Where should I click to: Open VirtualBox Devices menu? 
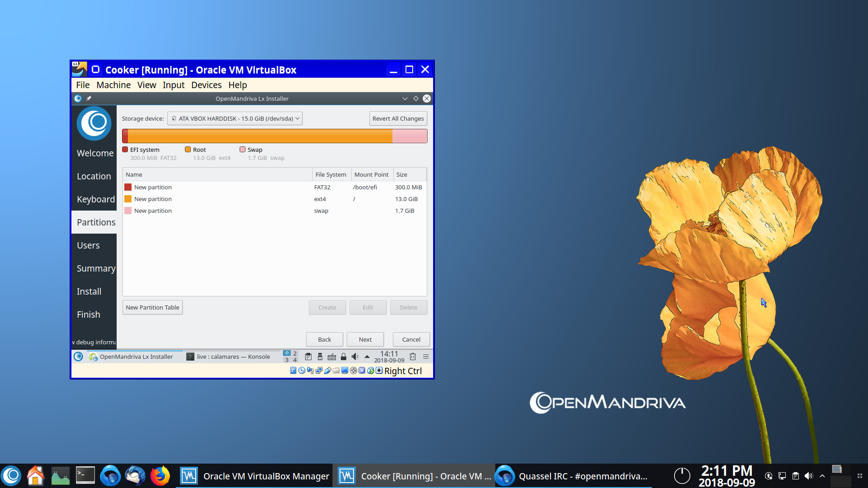tap(206, 85)
